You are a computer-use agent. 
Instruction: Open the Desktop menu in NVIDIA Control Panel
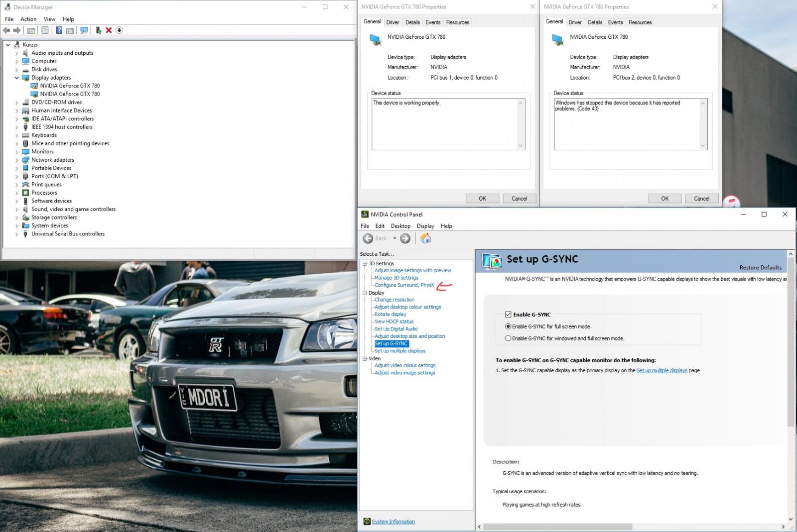[x=400, y=226]
